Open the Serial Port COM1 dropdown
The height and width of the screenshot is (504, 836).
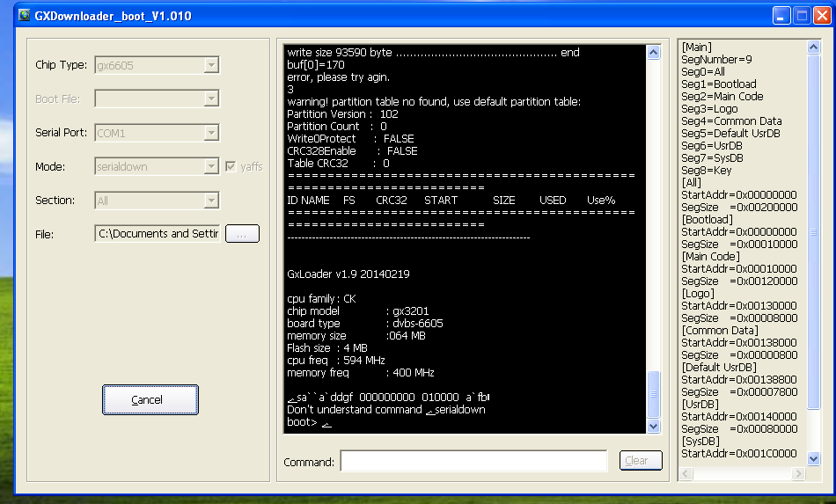[211, 133]
